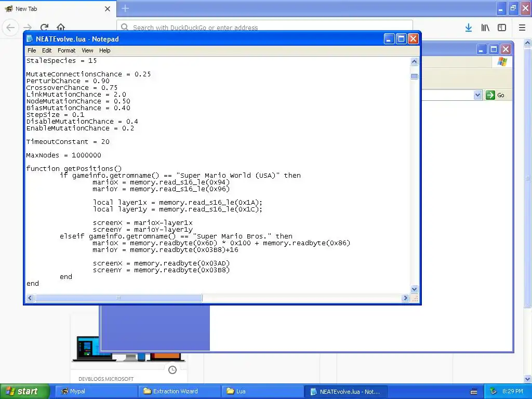Minimize the background Explorer window
Viewport: 532px width, 399px height.
481,49
